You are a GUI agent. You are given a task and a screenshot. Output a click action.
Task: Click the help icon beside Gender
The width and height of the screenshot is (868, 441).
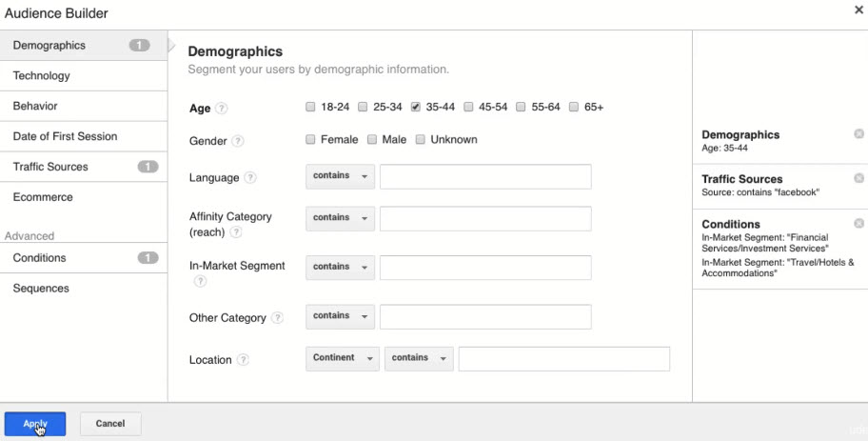tap(238, 141)
